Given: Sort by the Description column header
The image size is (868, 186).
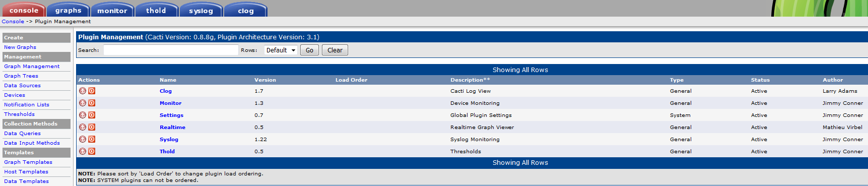Looking at the screenshot, I should [470, 80].
